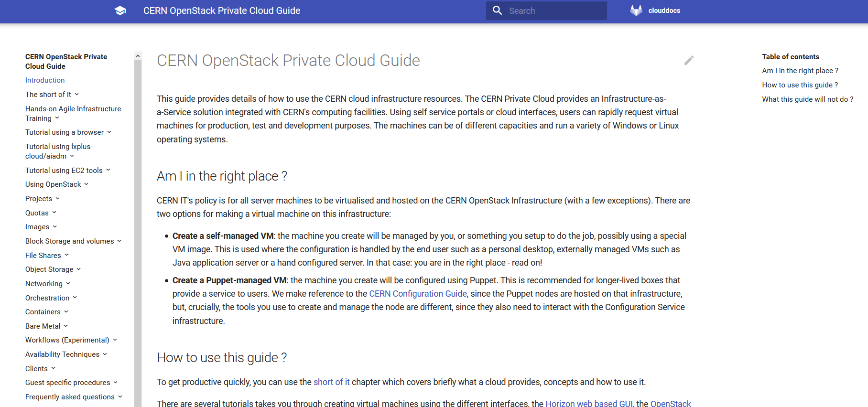Expand Guest specific procedures chevron
The image size is (868, 407).
116,383
